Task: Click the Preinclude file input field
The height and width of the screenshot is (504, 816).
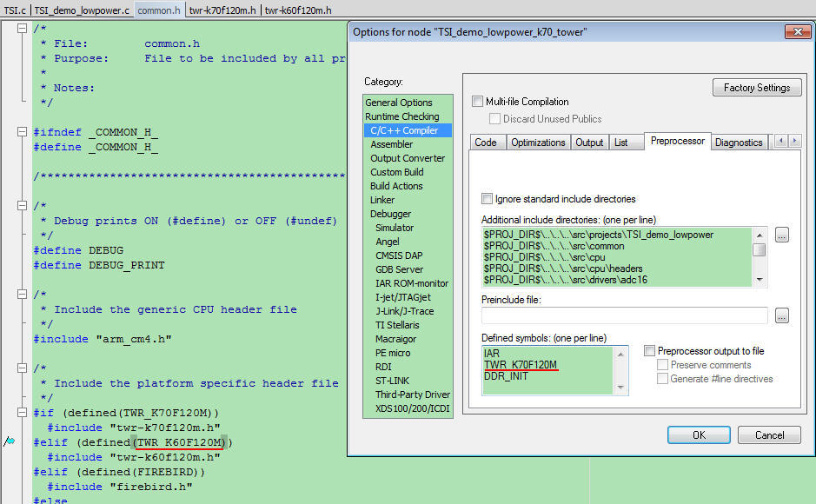Action: (624, 315)
